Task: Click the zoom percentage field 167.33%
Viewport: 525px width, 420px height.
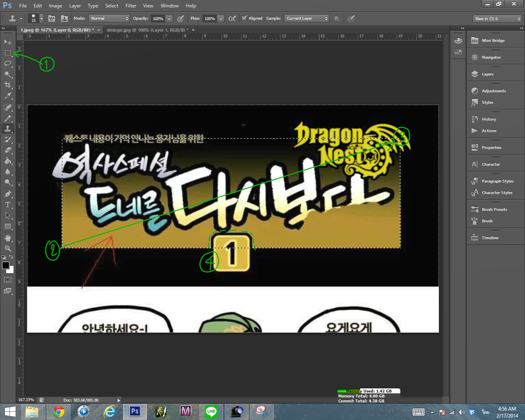Action: point(26,400)
